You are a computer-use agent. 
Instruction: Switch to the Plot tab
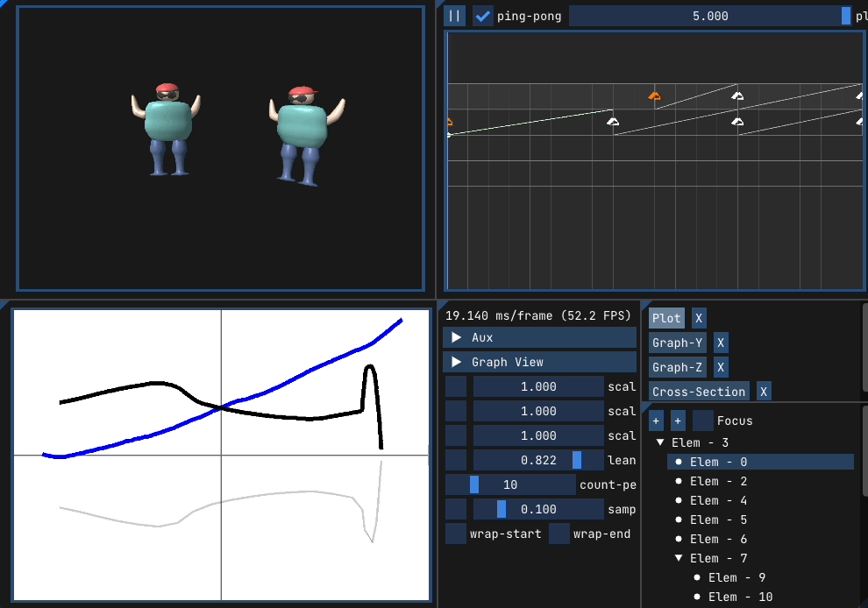pos(666,318)
